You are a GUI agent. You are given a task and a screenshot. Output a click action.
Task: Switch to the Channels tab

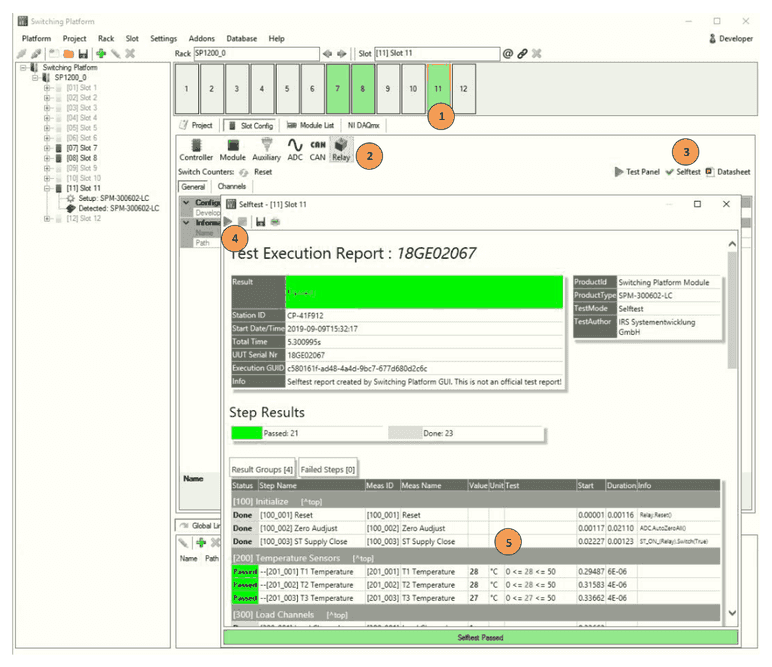(x=232, y=187)
